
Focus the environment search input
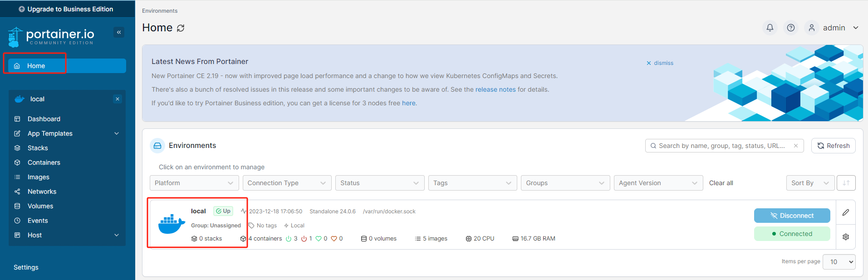(721, 146)
